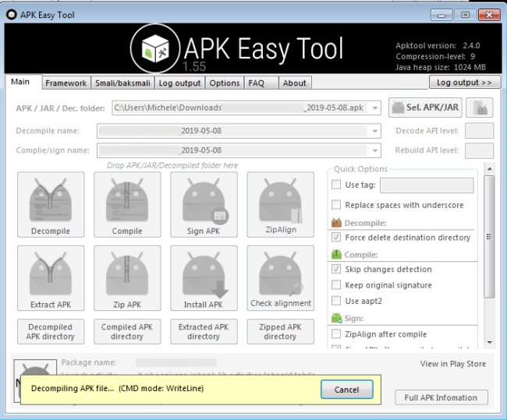
Task: Click the Rebuild API level field
Action: tap(479, 150)
